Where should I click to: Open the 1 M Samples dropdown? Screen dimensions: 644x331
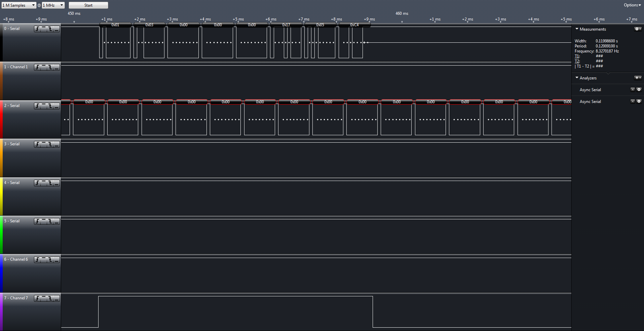19,5
